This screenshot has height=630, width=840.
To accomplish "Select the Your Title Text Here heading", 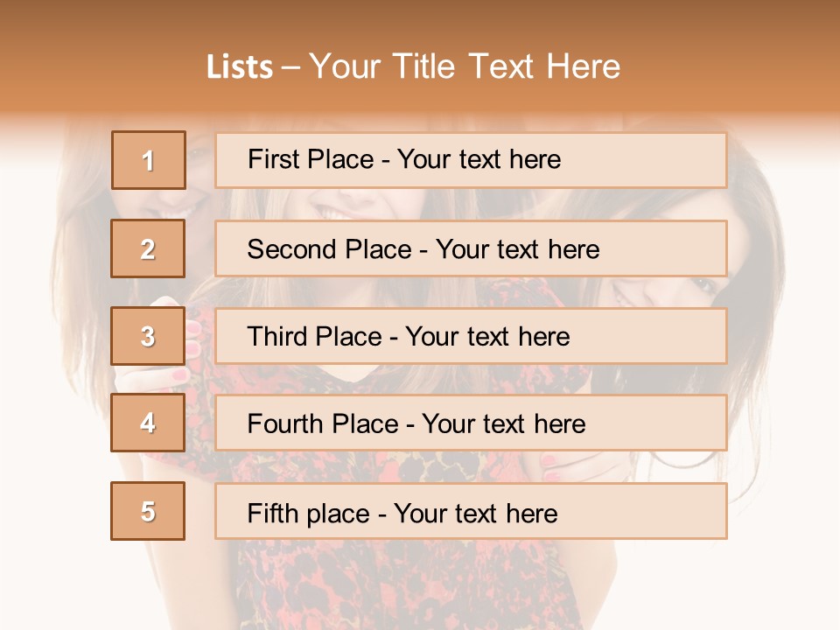I will pyautogui.click(x=465, y=66).
